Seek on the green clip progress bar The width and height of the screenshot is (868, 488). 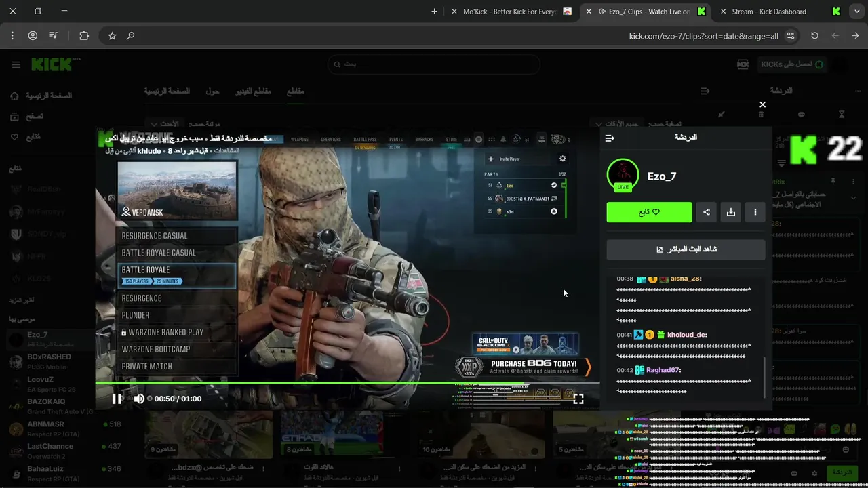point(347,383)
